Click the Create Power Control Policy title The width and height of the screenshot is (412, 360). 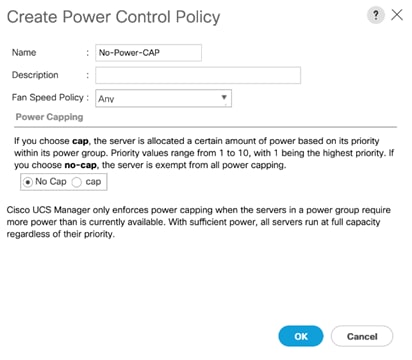(114, 17)
